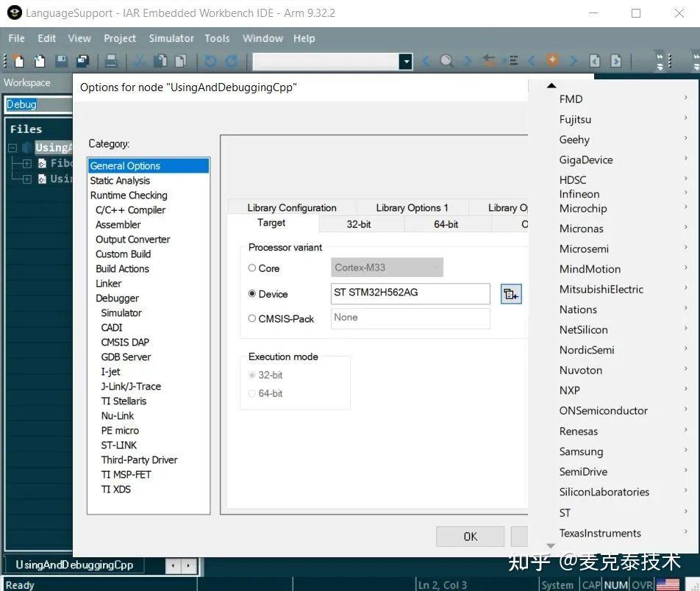Screen dimensions: 700x591
Task: Open device selection list button beside Device field
Action: (511, 294)
